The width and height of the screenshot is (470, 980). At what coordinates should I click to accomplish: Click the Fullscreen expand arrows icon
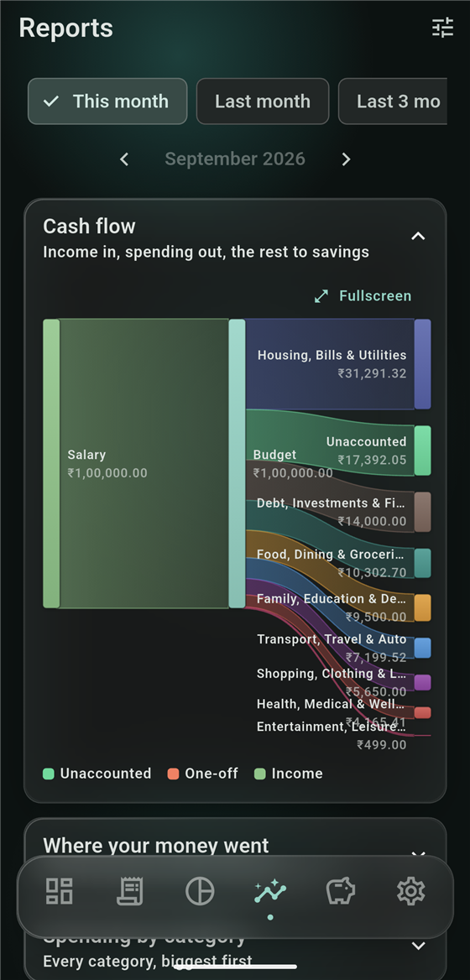[321, 296]
